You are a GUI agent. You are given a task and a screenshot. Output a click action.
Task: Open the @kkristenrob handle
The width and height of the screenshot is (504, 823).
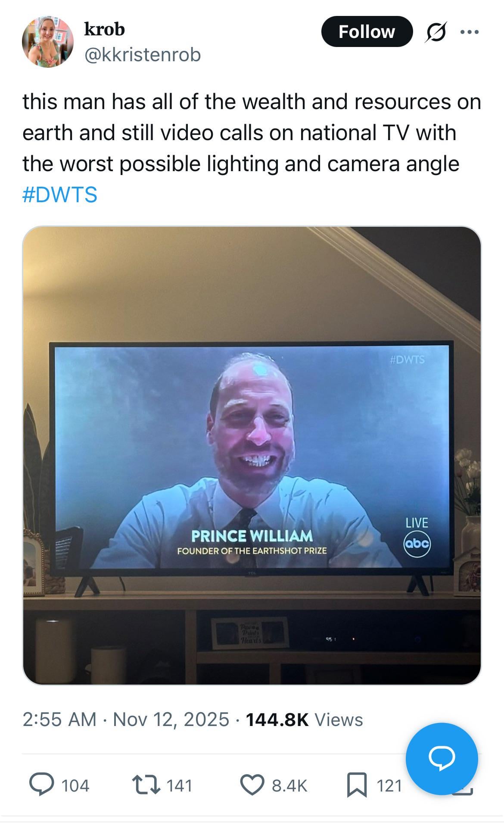pyautogui.click(x=143, y=55)
